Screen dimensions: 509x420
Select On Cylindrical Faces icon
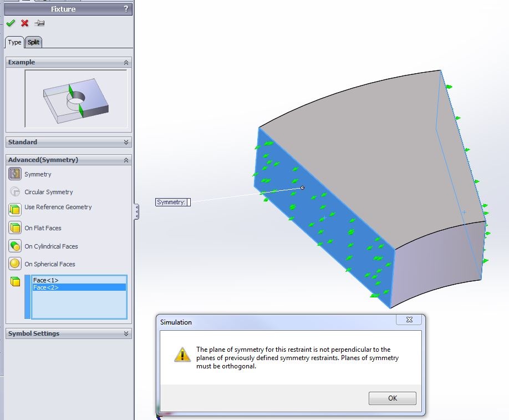point(14,246)
